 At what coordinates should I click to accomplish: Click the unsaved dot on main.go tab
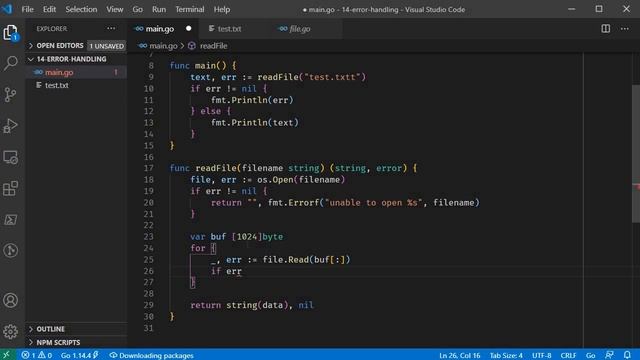click(x=188, y=29)
